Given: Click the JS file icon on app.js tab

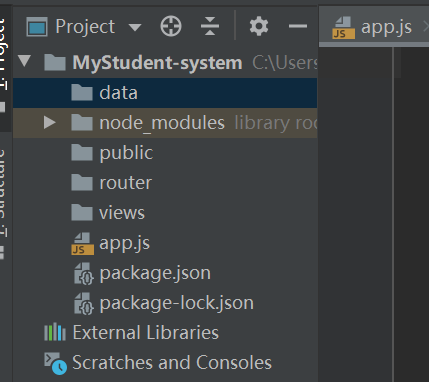Looking at the screenshot, I should pos(343,28).
